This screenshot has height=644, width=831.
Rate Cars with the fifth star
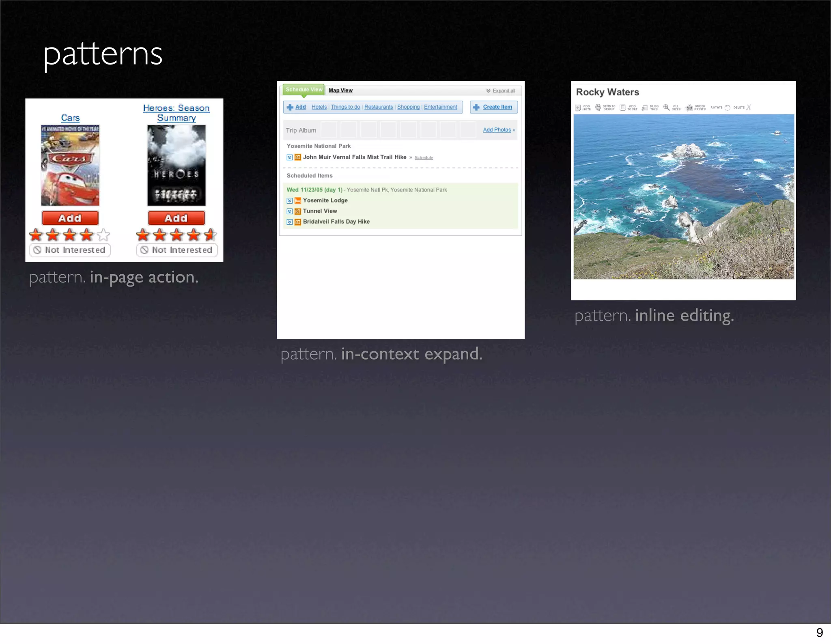104,235
